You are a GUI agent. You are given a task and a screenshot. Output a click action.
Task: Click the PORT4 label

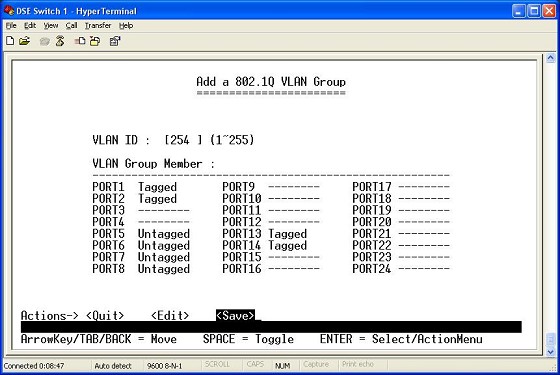(x=109, y=222)
